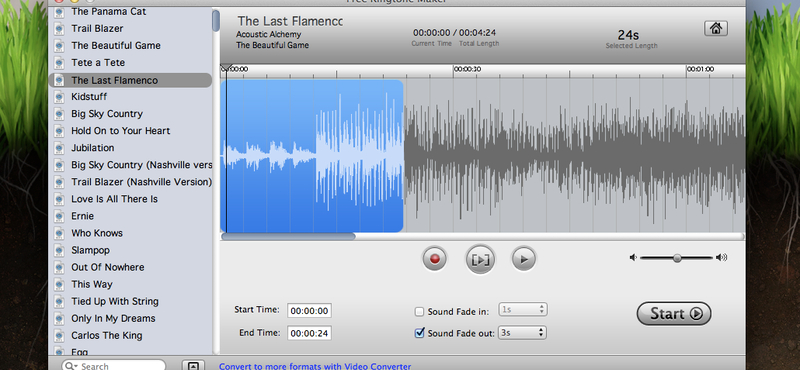Click the 00:01:00 timeline ruler mark
The height and width of the screenshot is (370, 800).
[701, 69]
